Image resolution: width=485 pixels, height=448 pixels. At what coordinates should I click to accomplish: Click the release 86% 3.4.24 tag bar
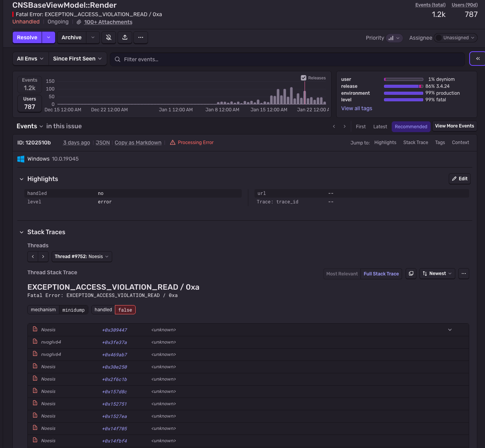coord(404,86)
